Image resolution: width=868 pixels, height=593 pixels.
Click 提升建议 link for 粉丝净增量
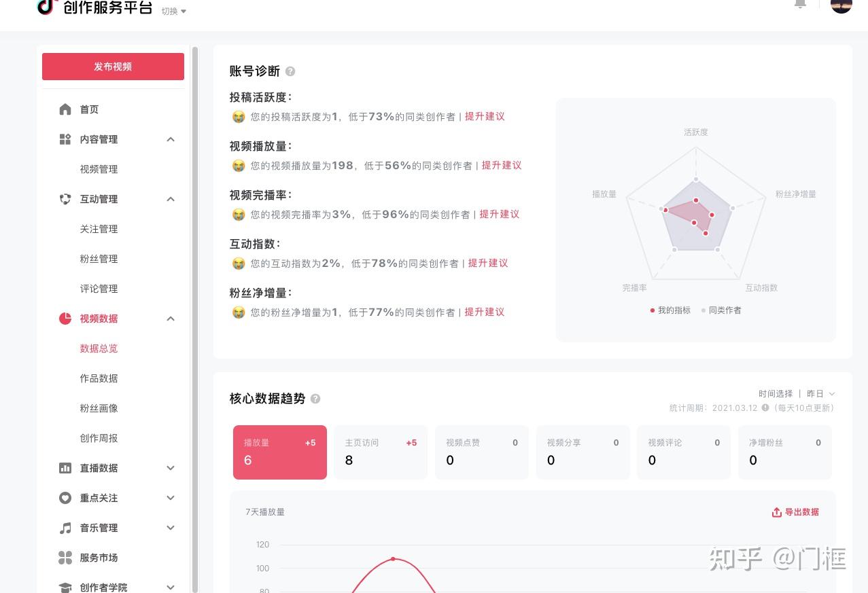coord(485,312)
